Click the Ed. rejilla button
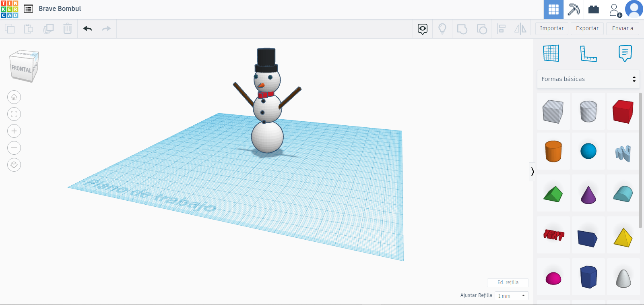644x305 pixels. point(508,282)
